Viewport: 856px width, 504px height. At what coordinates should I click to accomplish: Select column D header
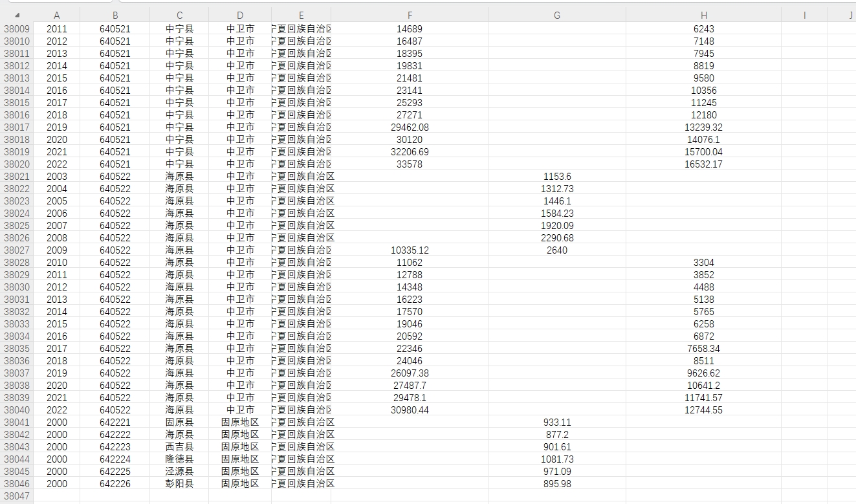coord(240,15)
